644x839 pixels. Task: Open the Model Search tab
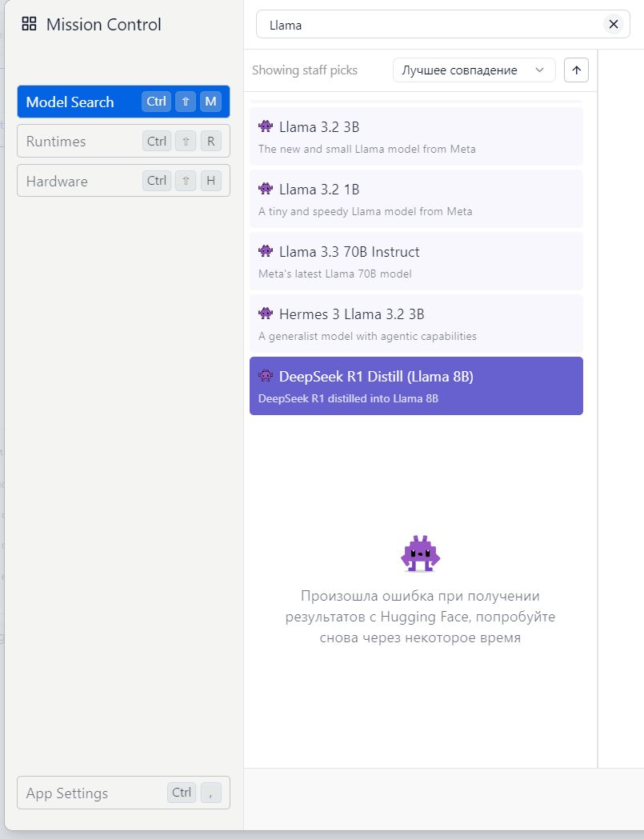[x=124, y=102]
